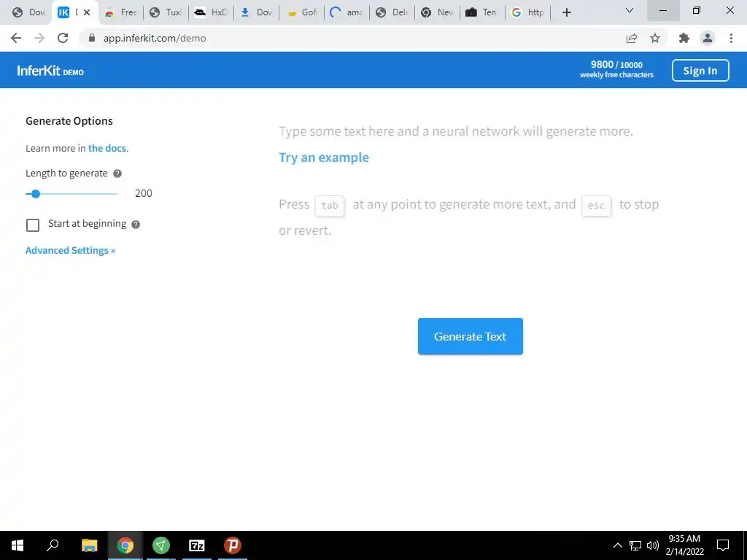Open the notification center icon

723,545
